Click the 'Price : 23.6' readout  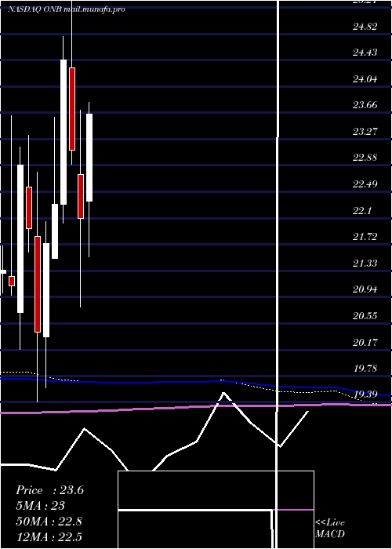click(49, 490)
